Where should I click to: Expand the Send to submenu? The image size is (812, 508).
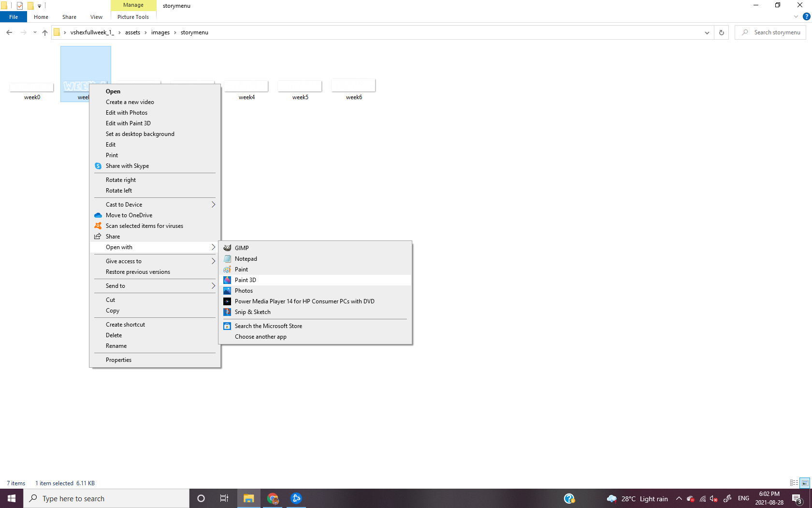(115, 285)
